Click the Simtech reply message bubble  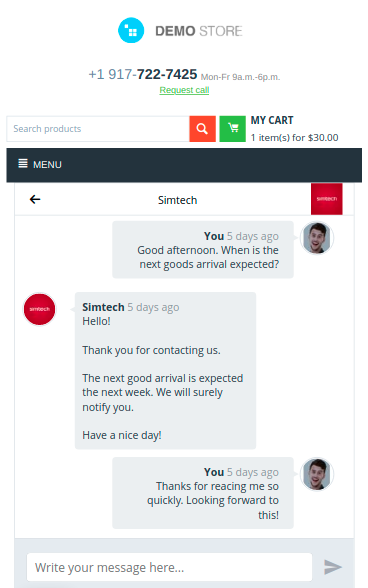pyautogui.click(x=165, y=370)
